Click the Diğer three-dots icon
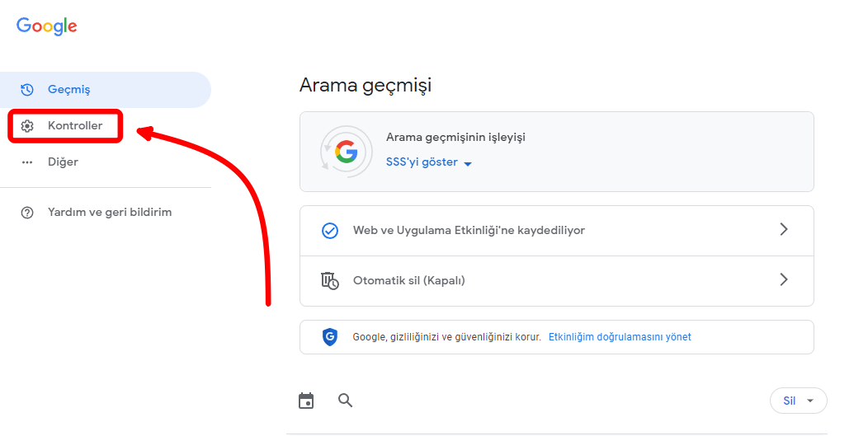This screenshot has height=436, width=868. coord(27,162)
